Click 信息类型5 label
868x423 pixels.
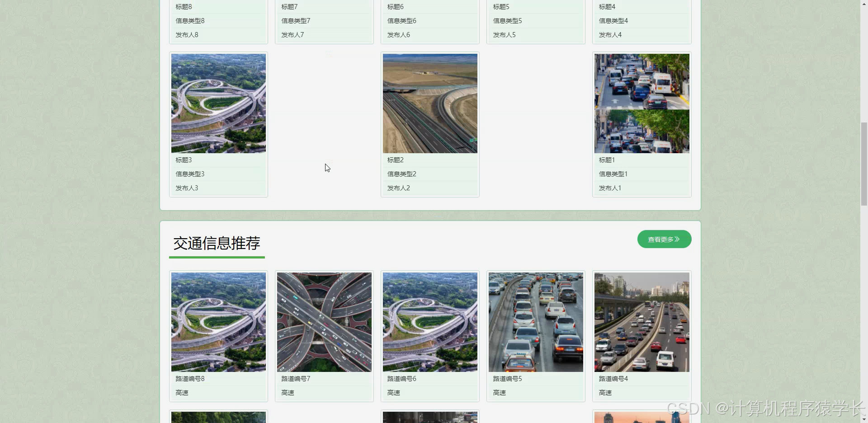pyautogui.click(x=507, y=21)
